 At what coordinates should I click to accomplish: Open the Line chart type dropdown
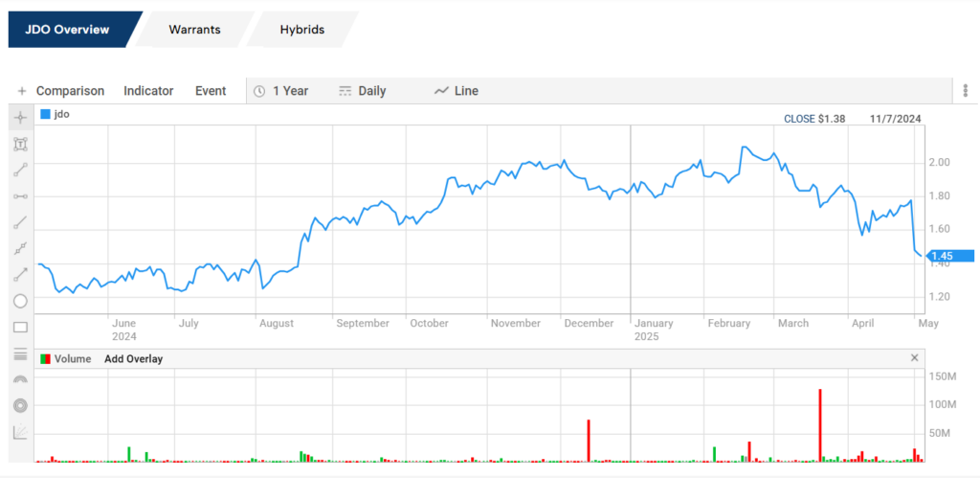click(x=457, y=91)
